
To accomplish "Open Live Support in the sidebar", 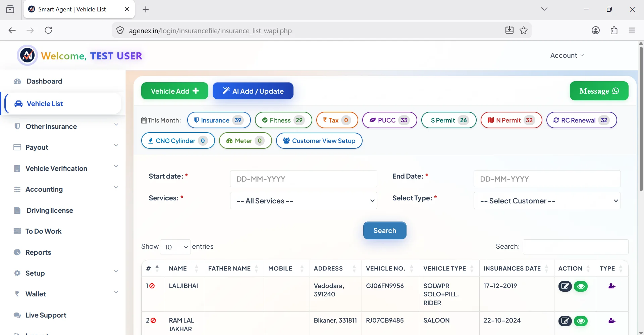I will pyautogui.click(x=46, y=315).
